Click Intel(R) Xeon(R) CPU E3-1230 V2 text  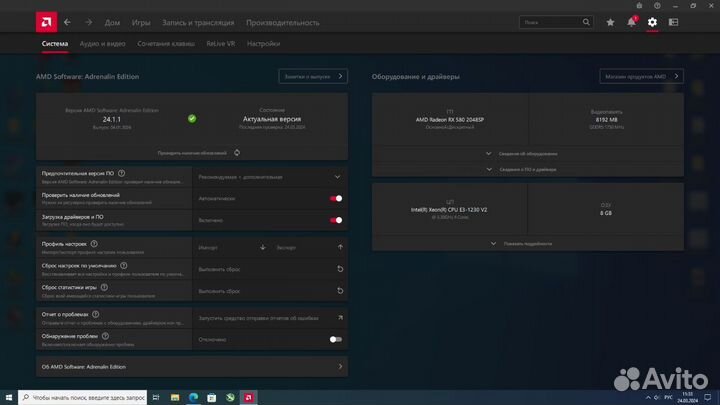(x=449, y=209)
